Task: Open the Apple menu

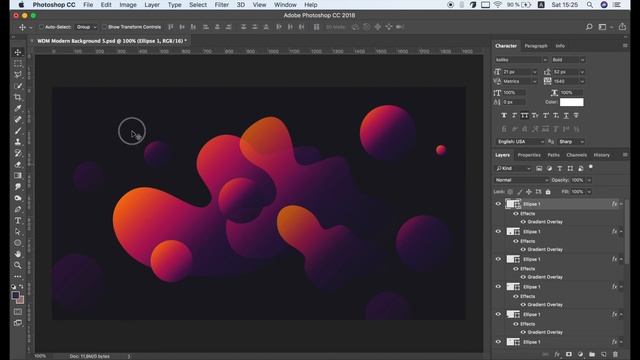Action: tap(21, 5)
